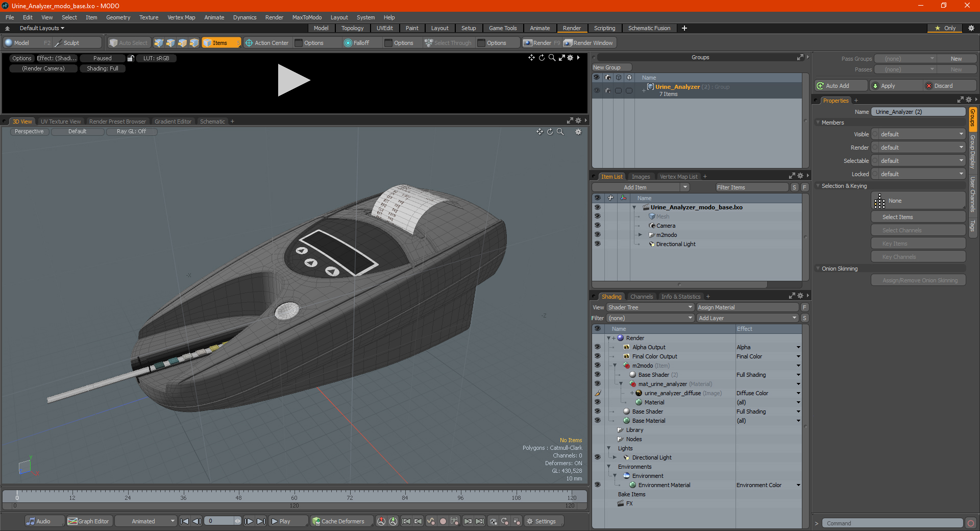Viewport: 980px width, 531px height.
Task: Toggle visibility of Camera item
Action: 597,226
